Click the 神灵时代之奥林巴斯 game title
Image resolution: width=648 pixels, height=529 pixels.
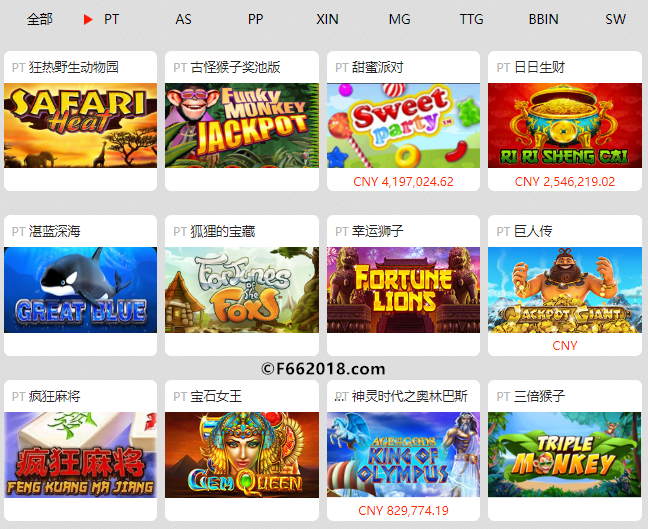click(x=409, y=396)
